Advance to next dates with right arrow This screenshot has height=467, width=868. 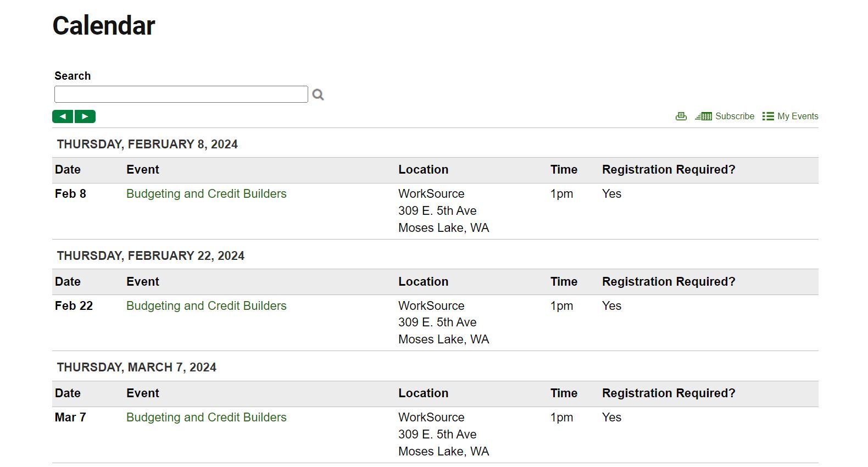coord(85,116)
